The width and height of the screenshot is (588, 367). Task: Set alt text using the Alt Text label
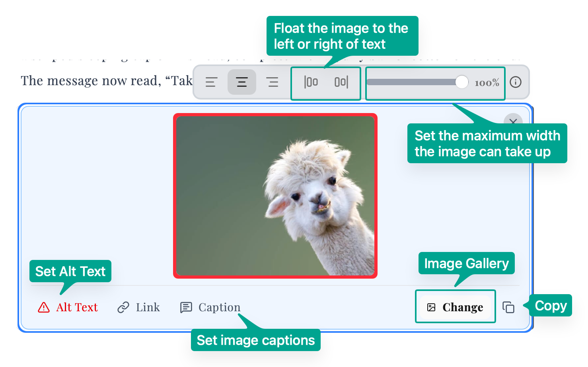pos(76,307)
